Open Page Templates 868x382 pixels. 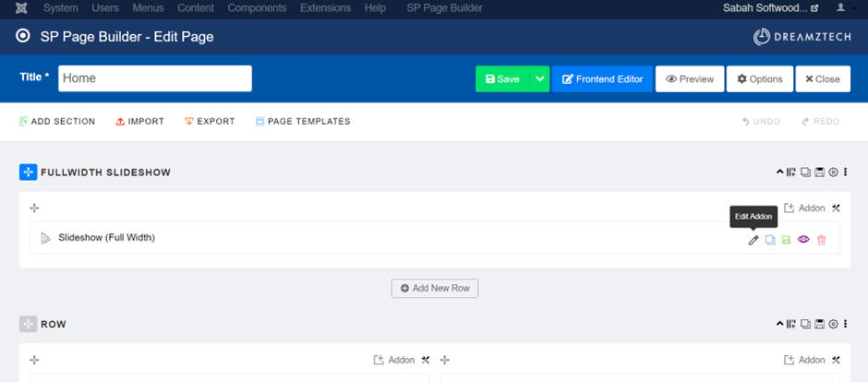303,122
